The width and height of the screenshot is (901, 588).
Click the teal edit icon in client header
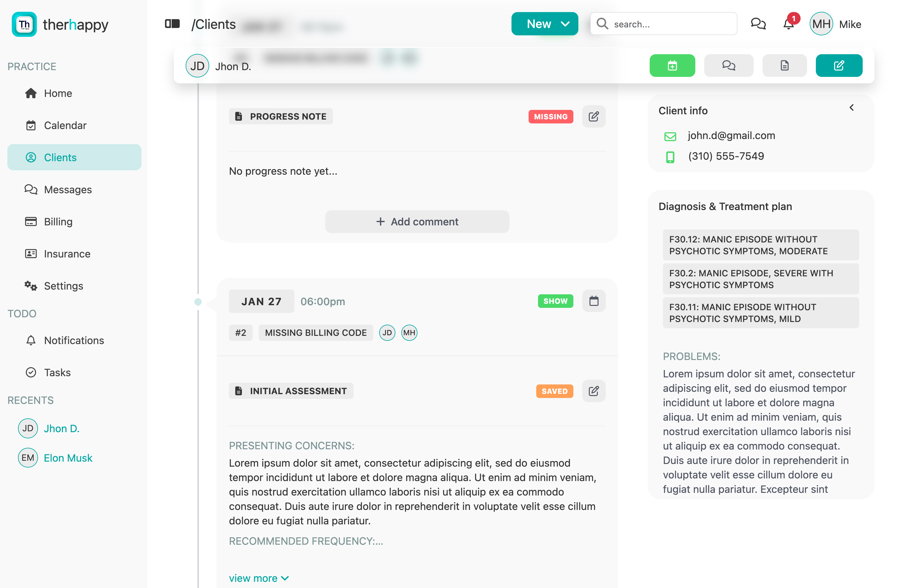(x=839, y=65)
